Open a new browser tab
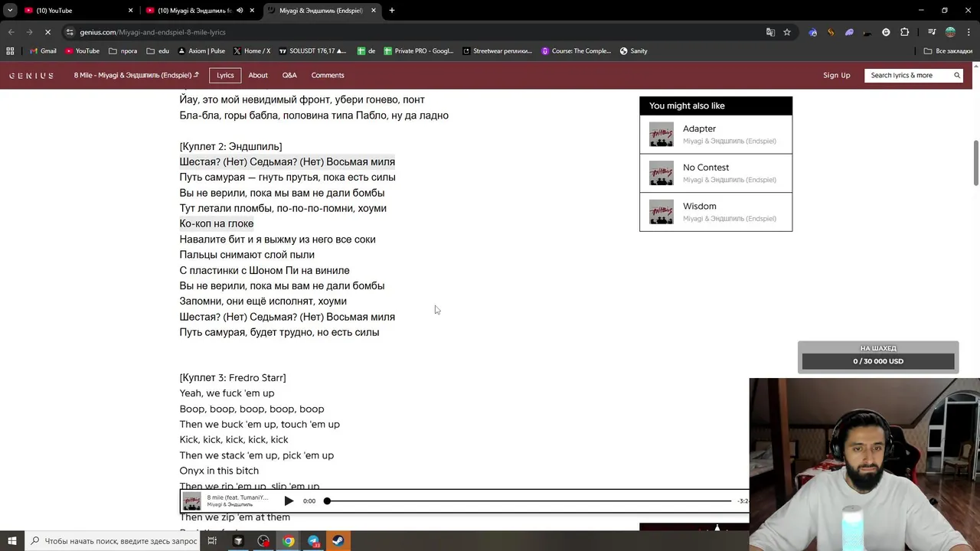980x551 pixels. click(392, 11)
